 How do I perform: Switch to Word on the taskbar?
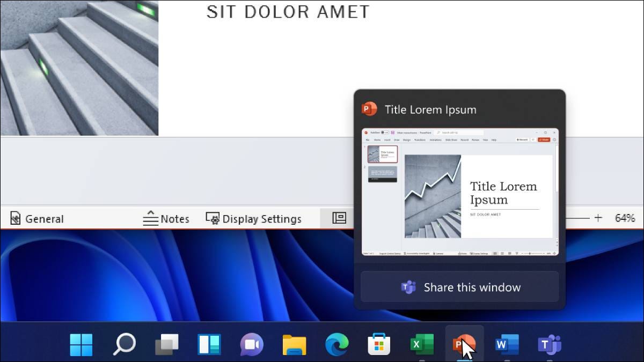(507, 344)
